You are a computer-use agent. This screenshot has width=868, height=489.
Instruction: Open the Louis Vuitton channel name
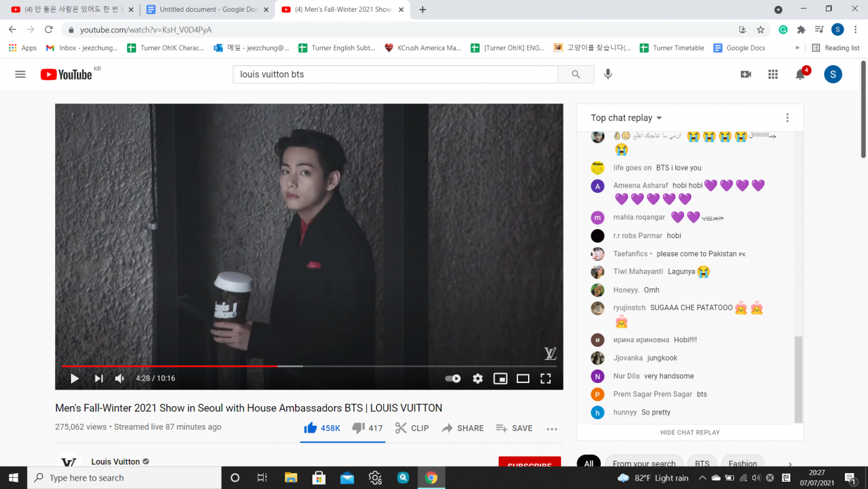(116, 461)
